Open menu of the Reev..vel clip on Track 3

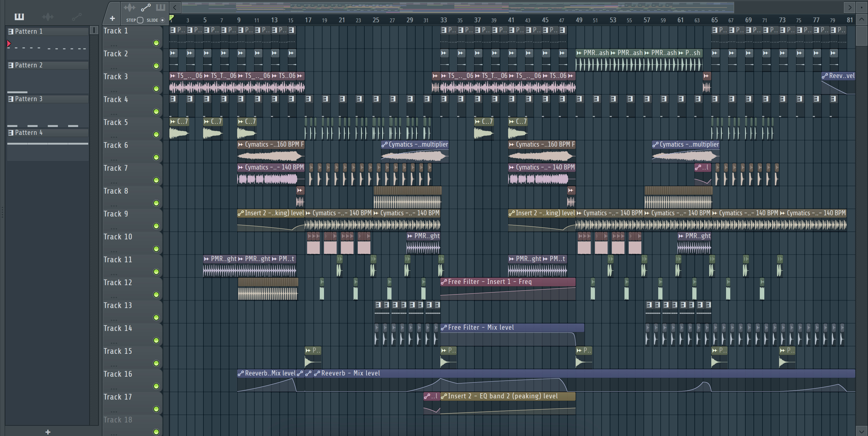pyautogui.click(x=825, y=76)
